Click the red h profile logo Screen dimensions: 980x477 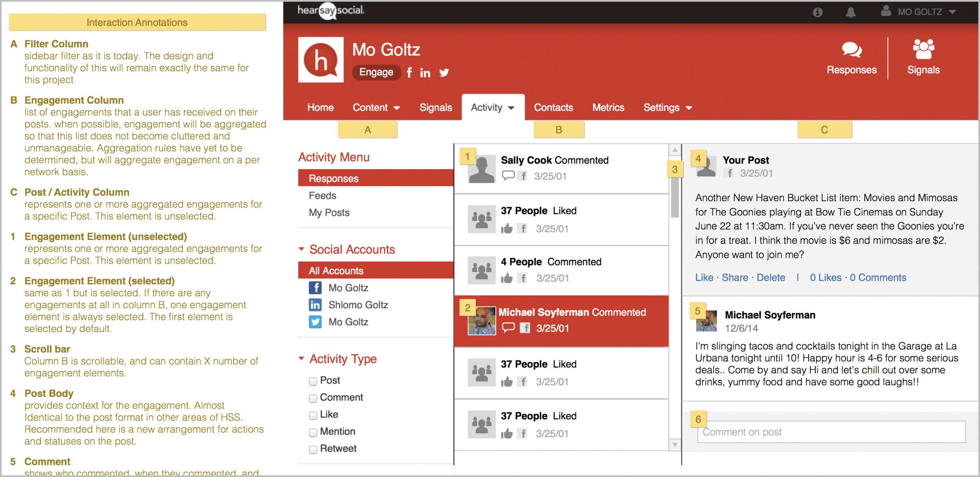click(321, 60)
